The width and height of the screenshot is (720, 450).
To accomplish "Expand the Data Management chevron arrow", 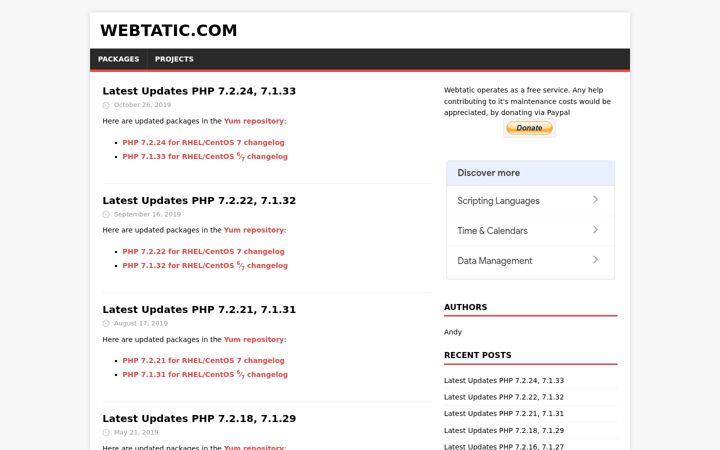I will [x=595, y=260].
